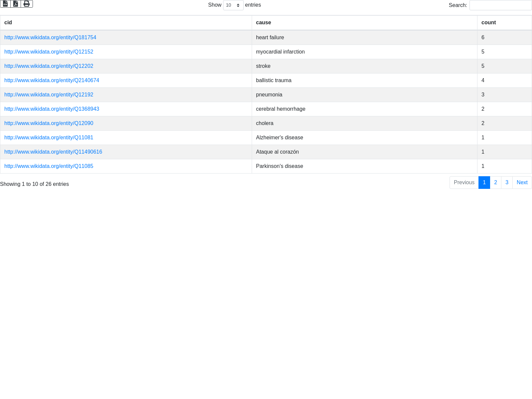Open the Q11490616 Ataque al corazón link
The width and height of the screenshot is (532, 399).
tap(53, 152)
